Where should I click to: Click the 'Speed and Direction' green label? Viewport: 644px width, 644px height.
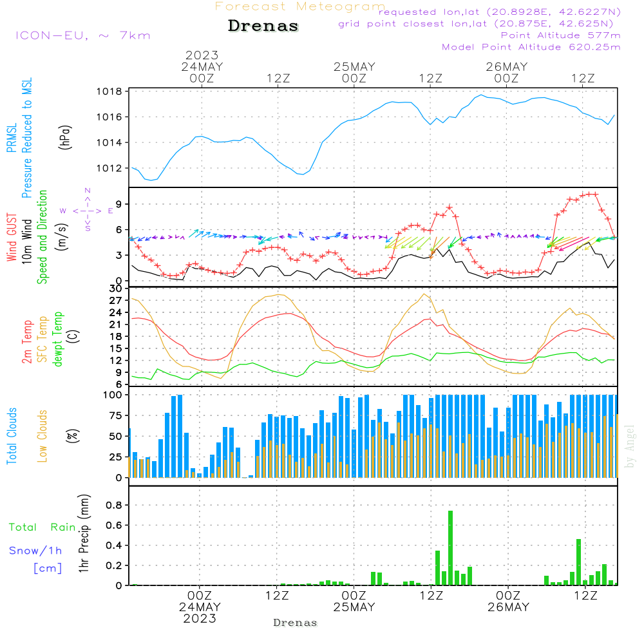click(x=42, y=237)
